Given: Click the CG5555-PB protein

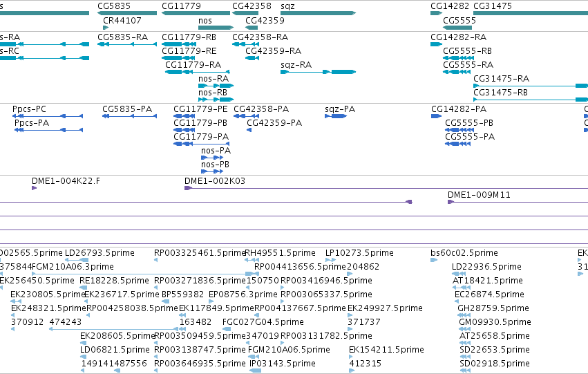Looking at the screenshot, I should point(459,130).
